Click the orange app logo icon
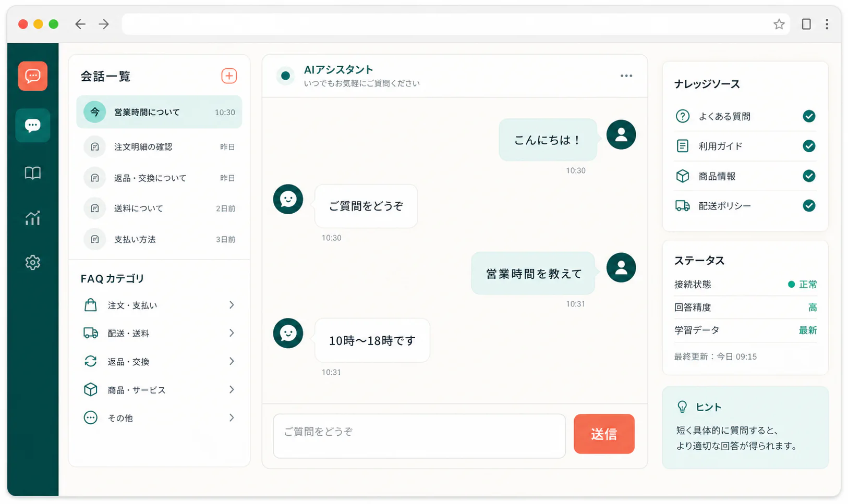Screen dimensions: 848x504 pyautogui.click(x=33, y=76)
